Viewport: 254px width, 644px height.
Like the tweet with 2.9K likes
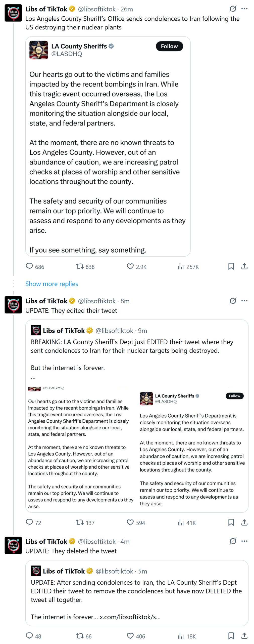coord(130,266)
